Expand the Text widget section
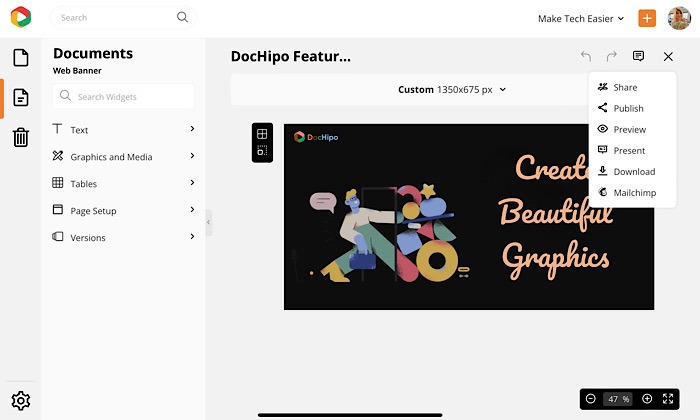The height and width of the screenshot is (420, 700). 124,130
